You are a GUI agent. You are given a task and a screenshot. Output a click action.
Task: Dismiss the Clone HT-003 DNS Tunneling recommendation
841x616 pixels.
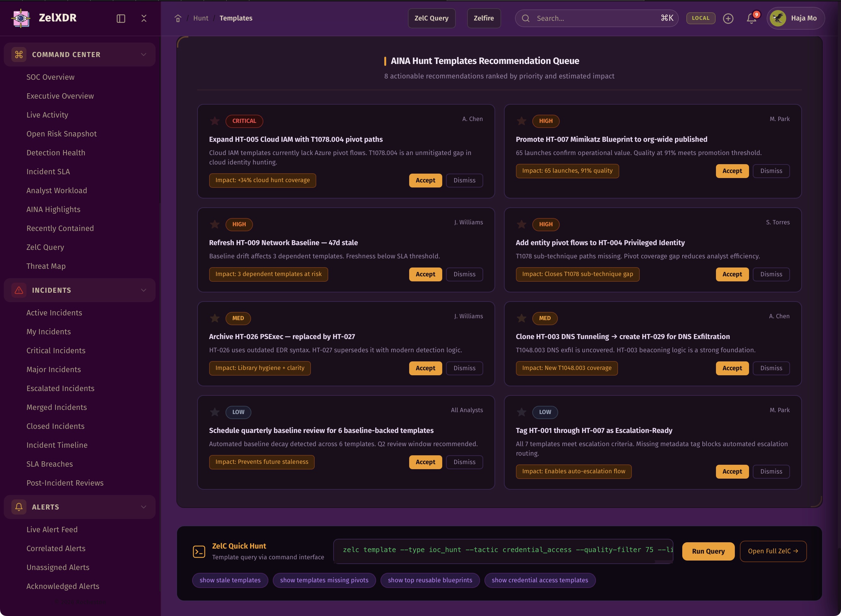click(x=771, y=368)
